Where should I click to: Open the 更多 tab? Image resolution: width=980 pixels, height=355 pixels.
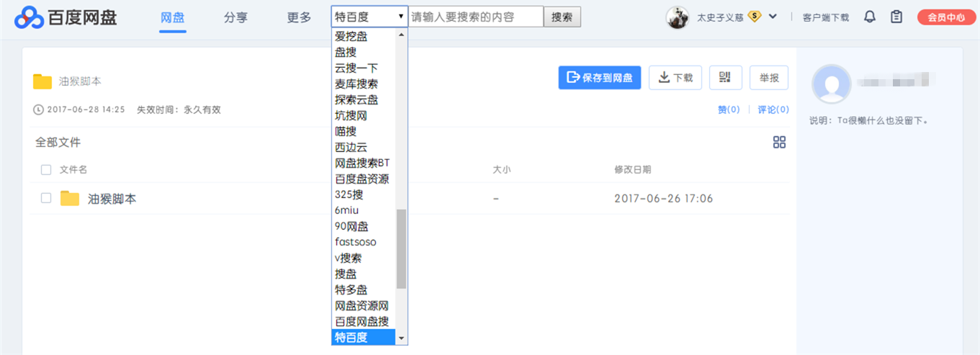tap(299, 17)
